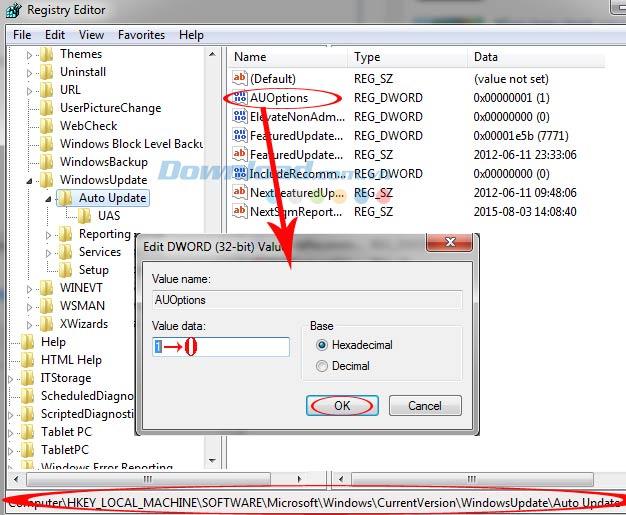Expand the Services subkey under WindowsUpdate
The height and width of the screenshot is (515, 626).
(48, 253)
